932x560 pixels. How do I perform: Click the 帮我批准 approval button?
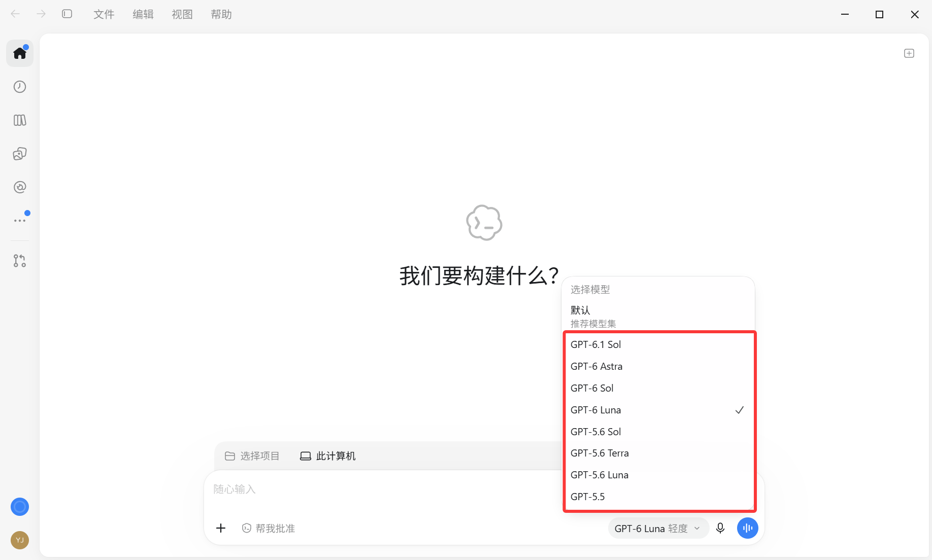(269, 529)
